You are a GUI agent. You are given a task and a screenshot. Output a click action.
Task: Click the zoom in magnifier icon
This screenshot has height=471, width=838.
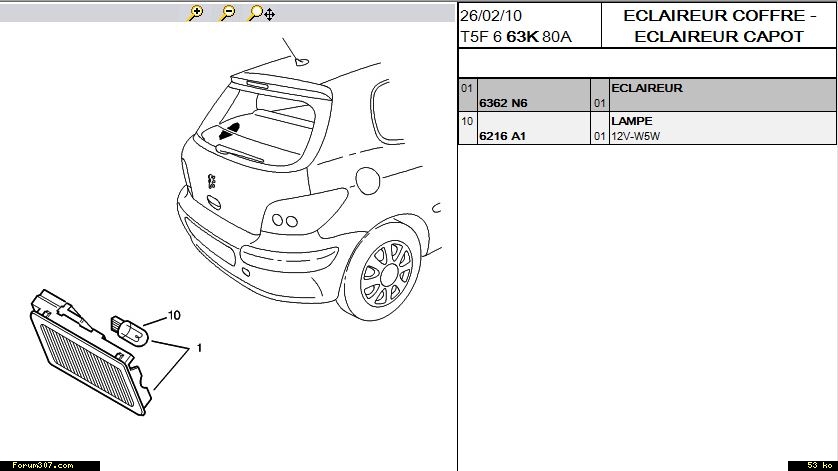coord(196,13)
